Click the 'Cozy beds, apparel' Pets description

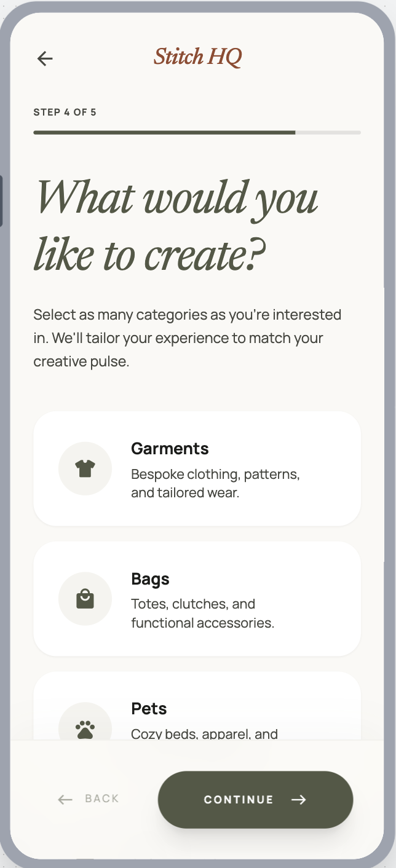[x=204, y=733]
